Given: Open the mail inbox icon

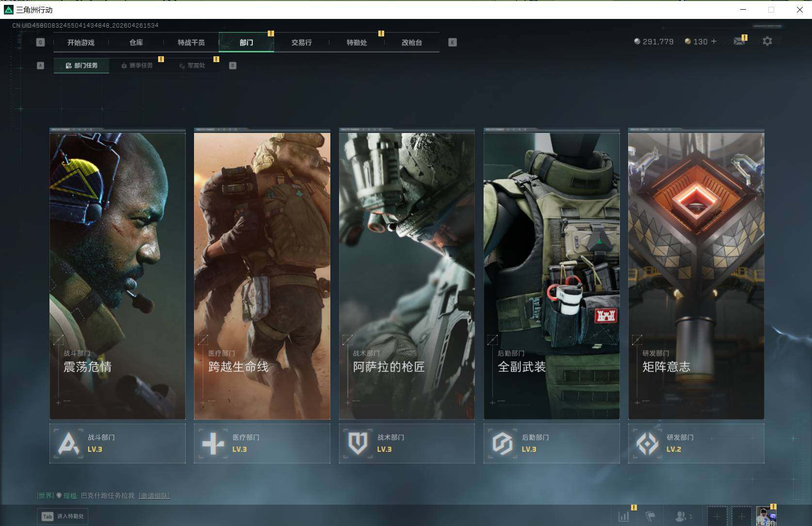Looking at the screenshot, I should (x=739, y=42).
